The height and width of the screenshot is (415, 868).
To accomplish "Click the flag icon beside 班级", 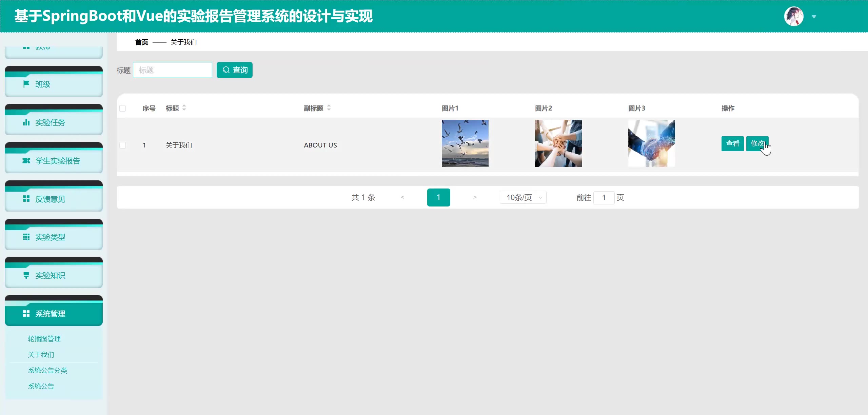I will pyautogui.click(x=26, y=84).
